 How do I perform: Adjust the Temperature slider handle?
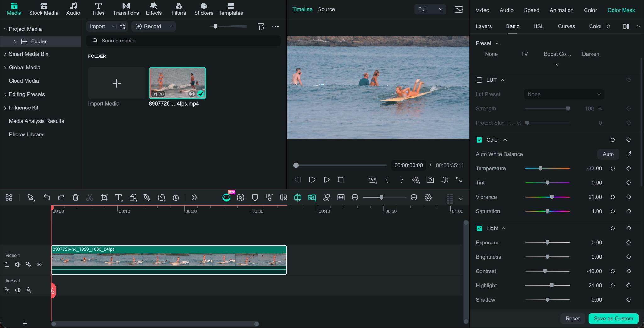(541, 168)
